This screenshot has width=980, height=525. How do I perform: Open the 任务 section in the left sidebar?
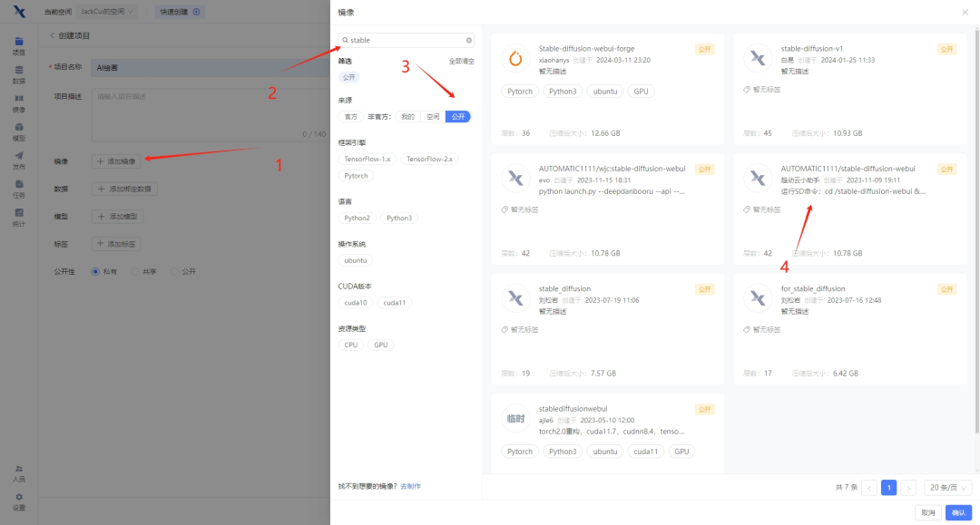point(19,190)
